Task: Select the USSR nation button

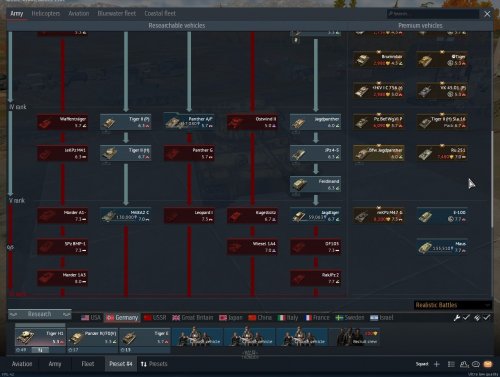Action: [155, 318]
